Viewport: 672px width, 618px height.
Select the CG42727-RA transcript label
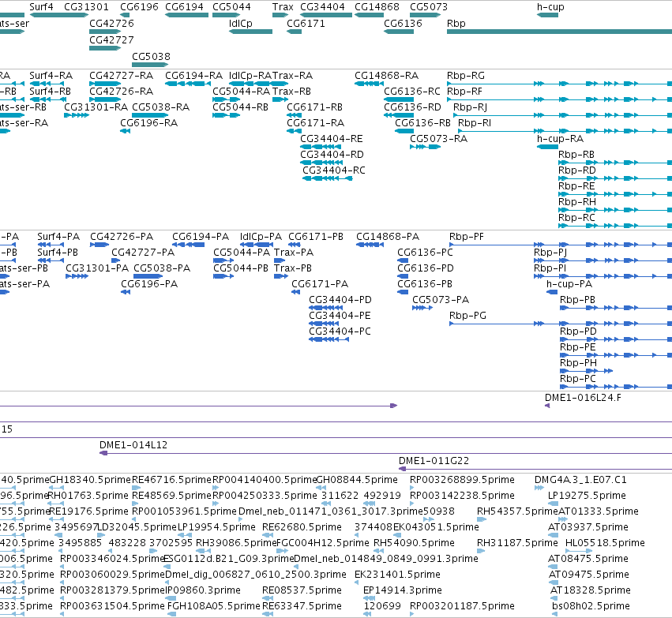click(x=122, y=76)
